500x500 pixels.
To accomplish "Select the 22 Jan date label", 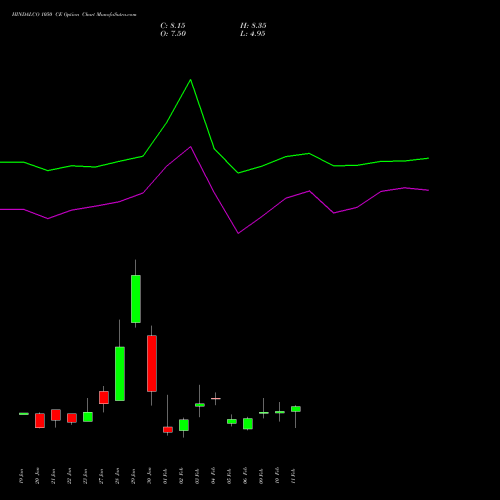I will click(x=69, y=476).
